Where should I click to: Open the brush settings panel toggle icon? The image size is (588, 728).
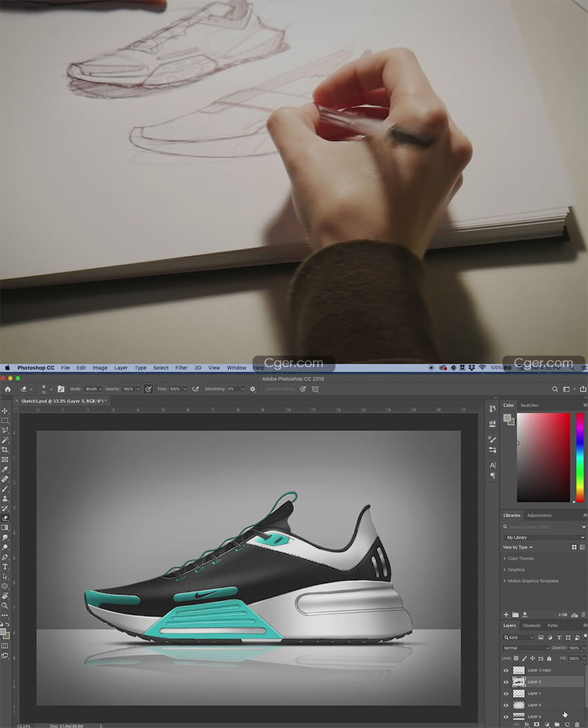pos(61,389)
